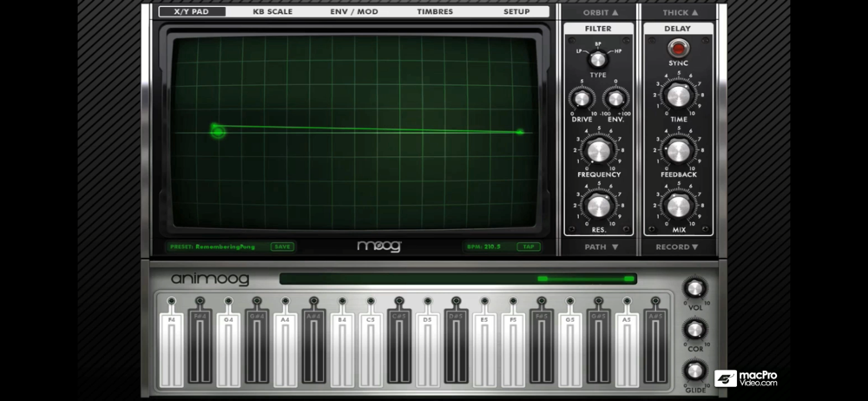This screenshot has width=868, height=401.
Task: Open the ENV / MOD tab
Action: 352,11
